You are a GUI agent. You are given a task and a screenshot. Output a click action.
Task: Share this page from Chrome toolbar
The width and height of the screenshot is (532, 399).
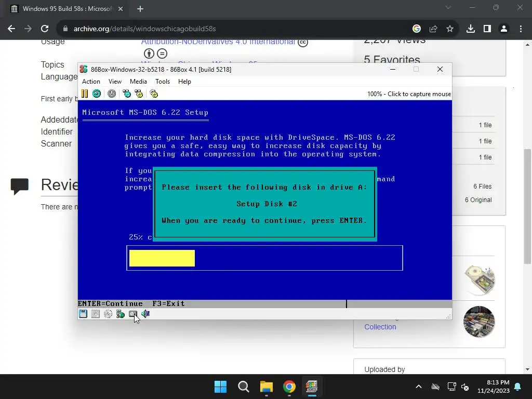point(433,29)
